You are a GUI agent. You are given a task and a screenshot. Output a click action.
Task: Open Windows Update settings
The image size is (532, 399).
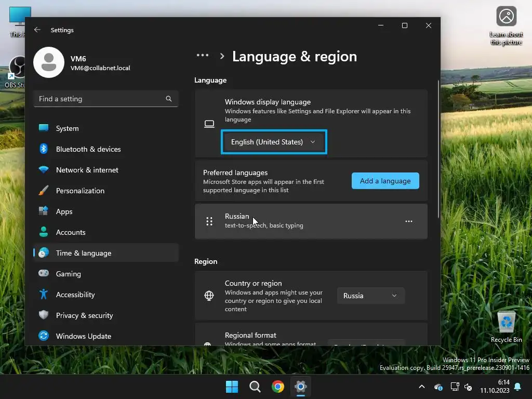tap(106, 336)
